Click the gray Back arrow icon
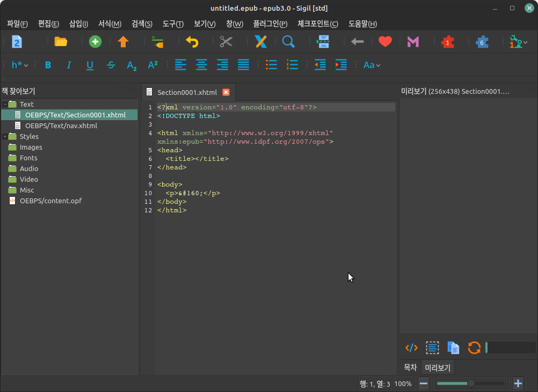Viewport: 538px width, 392px height. pos(357,42)
